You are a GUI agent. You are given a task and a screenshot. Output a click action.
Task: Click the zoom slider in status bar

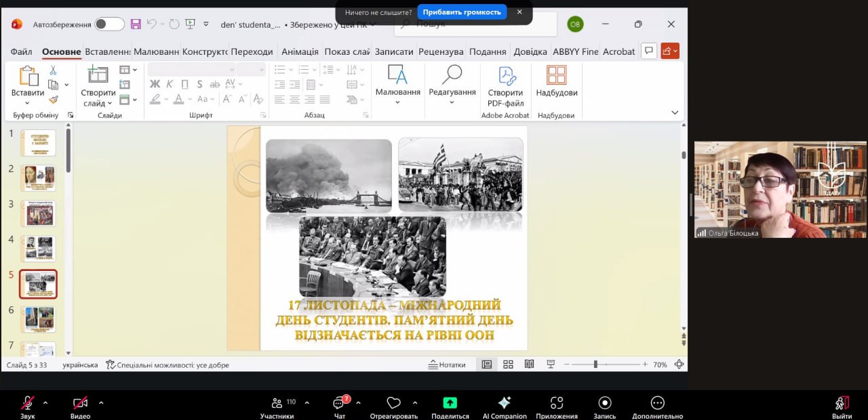595,364
